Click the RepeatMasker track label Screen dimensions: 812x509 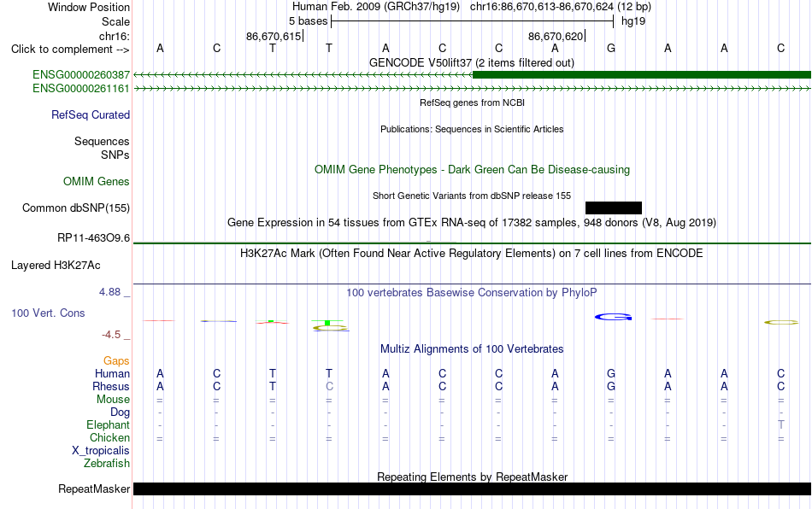[94, 489]
